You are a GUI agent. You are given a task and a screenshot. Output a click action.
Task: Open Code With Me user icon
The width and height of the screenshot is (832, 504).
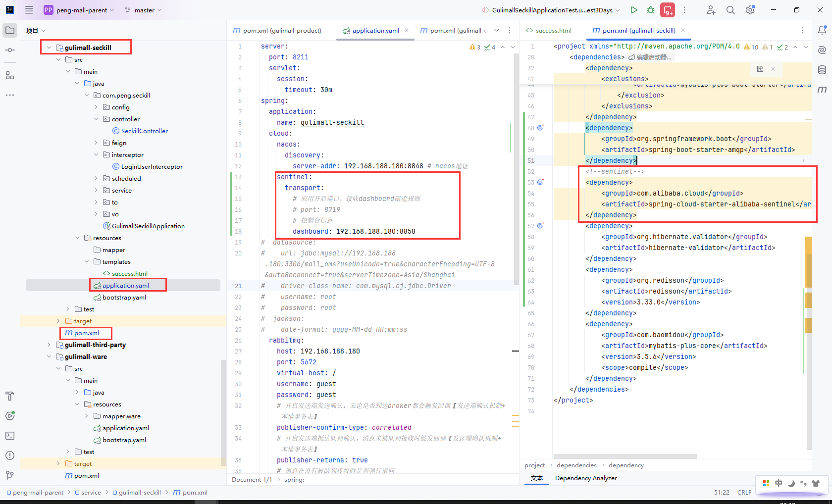click(x=711, y=10)
